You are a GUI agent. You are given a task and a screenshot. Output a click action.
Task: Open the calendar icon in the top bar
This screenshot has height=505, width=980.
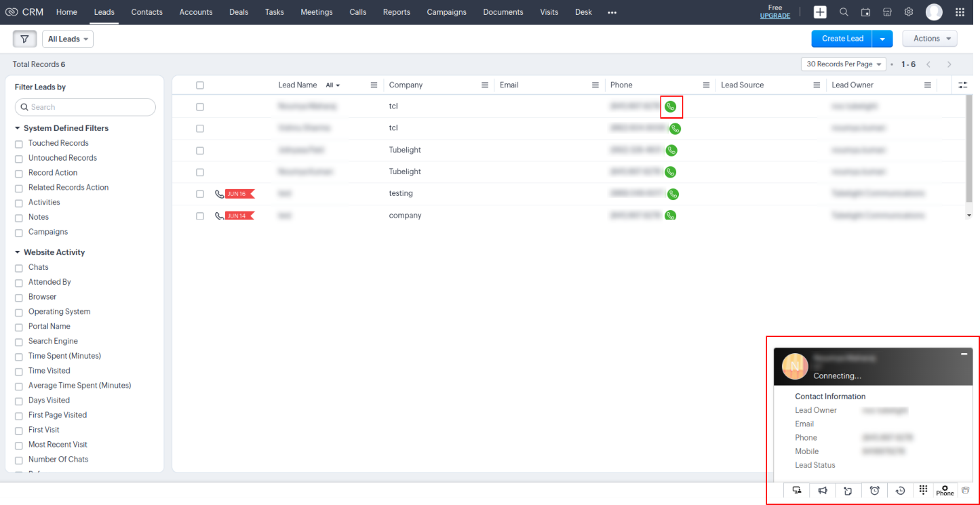click(x=865, y=12)
